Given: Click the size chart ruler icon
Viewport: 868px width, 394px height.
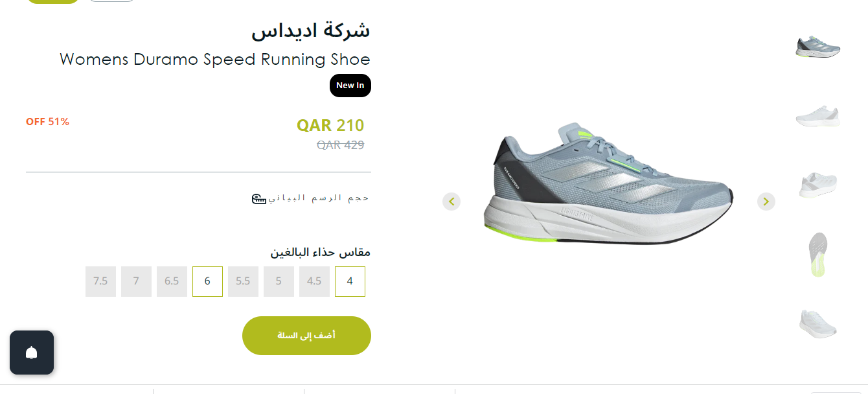Looking at the screenshot, I should click(259, 198).
